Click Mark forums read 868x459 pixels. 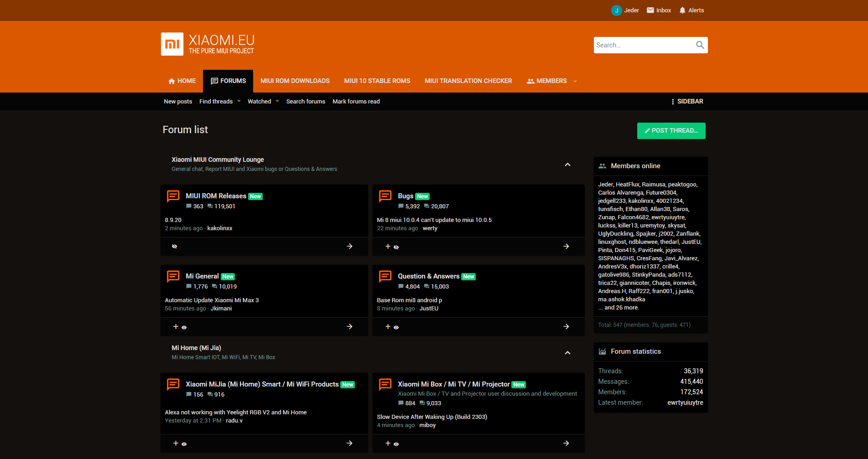[x=356, y=101]
